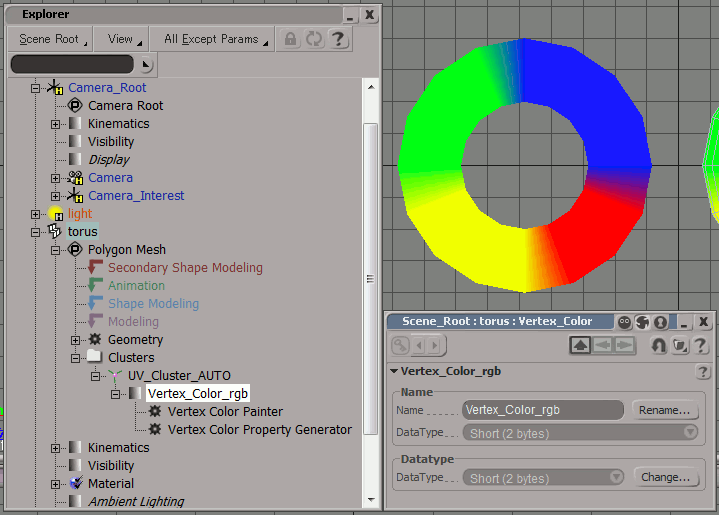Click the Name text field
Image resolution: width=719 pixels, height=515 pixels.
pos(543,410)
